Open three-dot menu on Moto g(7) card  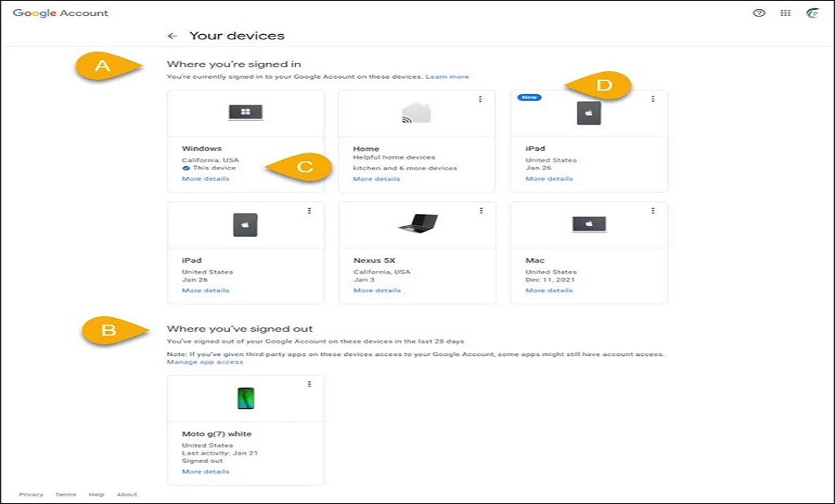[x=309, y=384]
